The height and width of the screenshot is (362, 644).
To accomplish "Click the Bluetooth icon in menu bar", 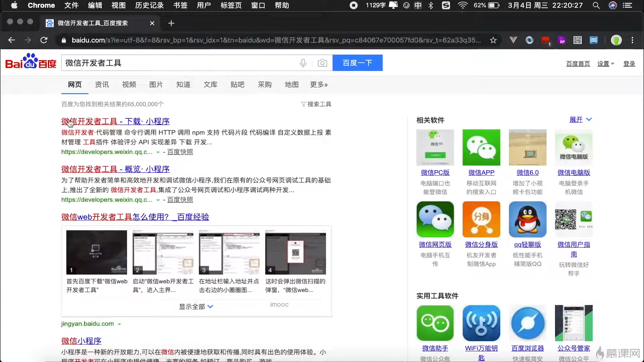I will (x=431, y=5).
